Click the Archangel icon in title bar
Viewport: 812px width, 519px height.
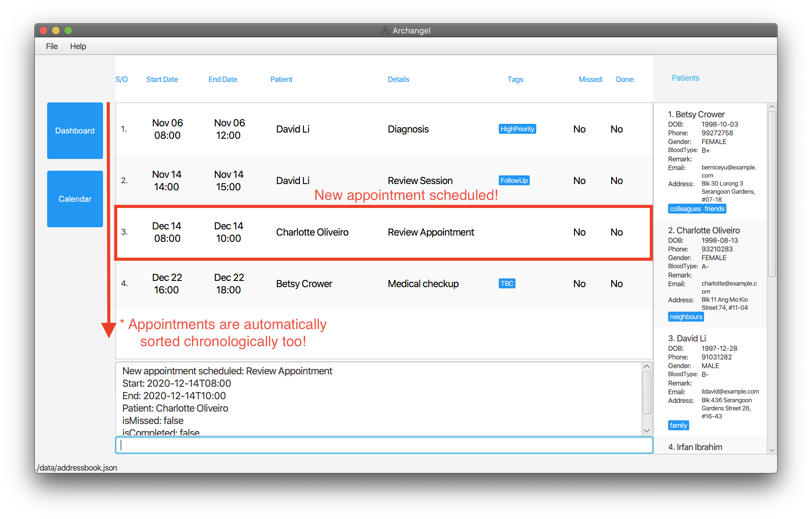click(x=385, y=31)
